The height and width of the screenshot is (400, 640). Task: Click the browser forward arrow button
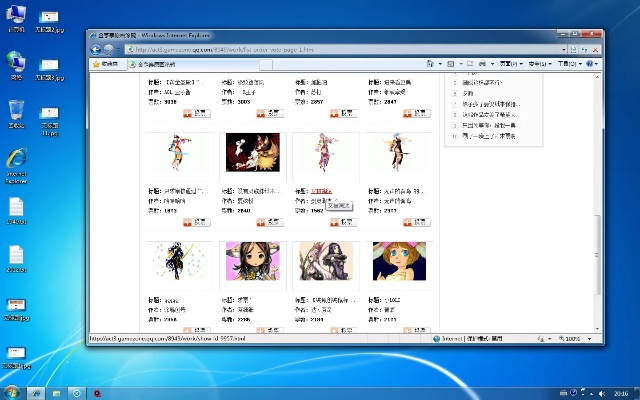click(x=109, y=49)
